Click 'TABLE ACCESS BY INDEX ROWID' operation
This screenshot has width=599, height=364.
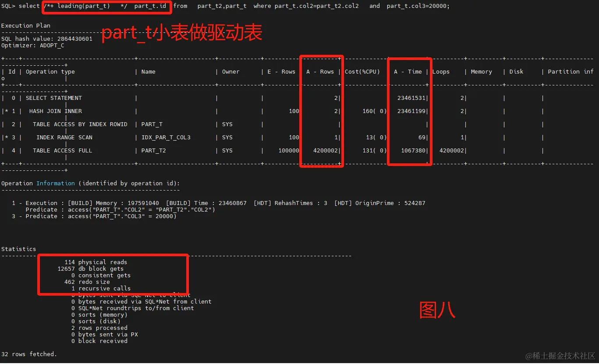80,124
